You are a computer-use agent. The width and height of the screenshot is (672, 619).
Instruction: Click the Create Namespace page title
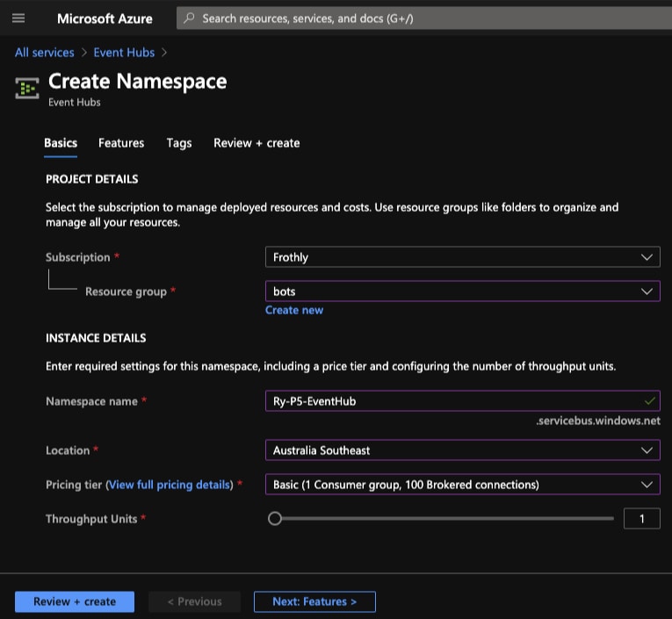(138, 82)
